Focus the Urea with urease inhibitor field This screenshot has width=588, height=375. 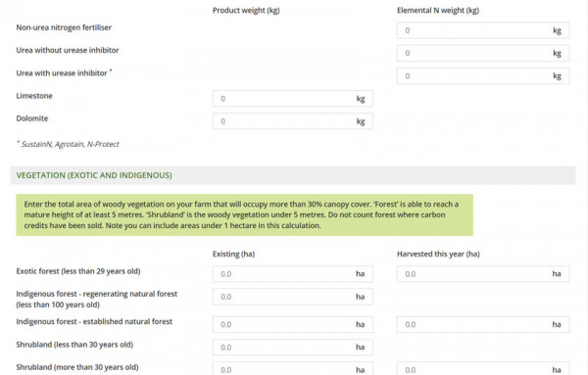coord(483,76)
